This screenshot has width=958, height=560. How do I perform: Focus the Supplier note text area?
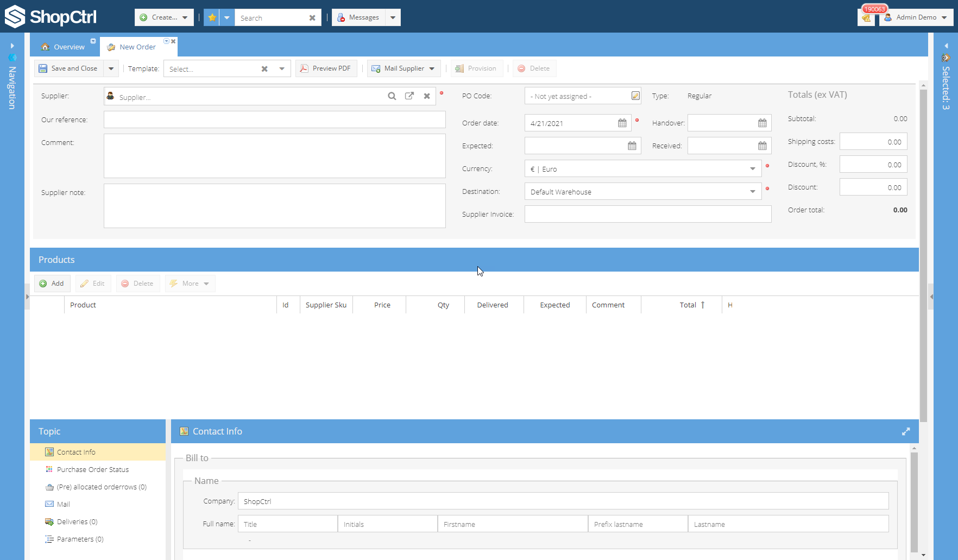coord(275,206)
